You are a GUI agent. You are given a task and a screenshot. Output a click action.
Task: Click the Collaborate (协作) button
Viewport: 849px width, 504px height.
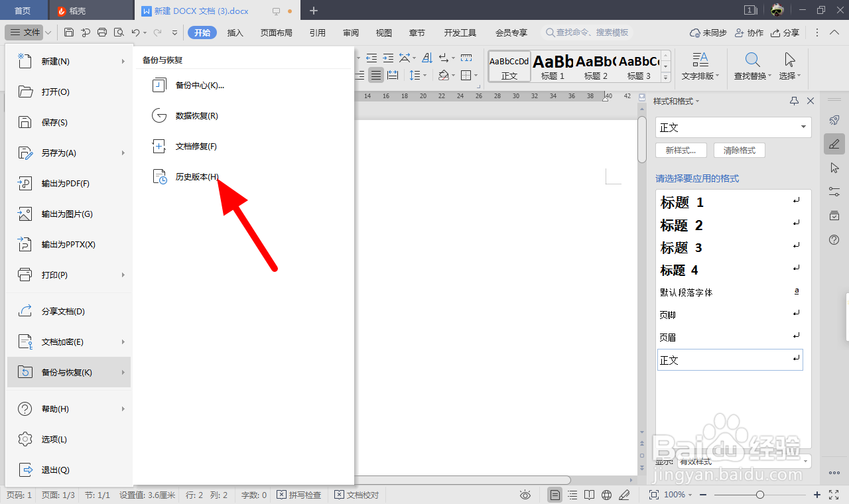pos(750,32)
